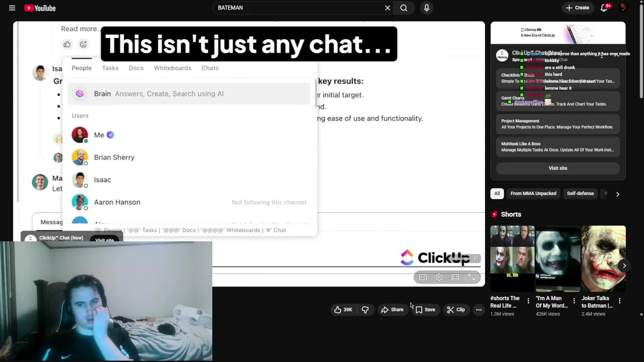Image resolution: width=644 pixels, height=362 pixels.
Task: Run search with magnifier button
Action: pyautogui.click(x=404, y=8)
